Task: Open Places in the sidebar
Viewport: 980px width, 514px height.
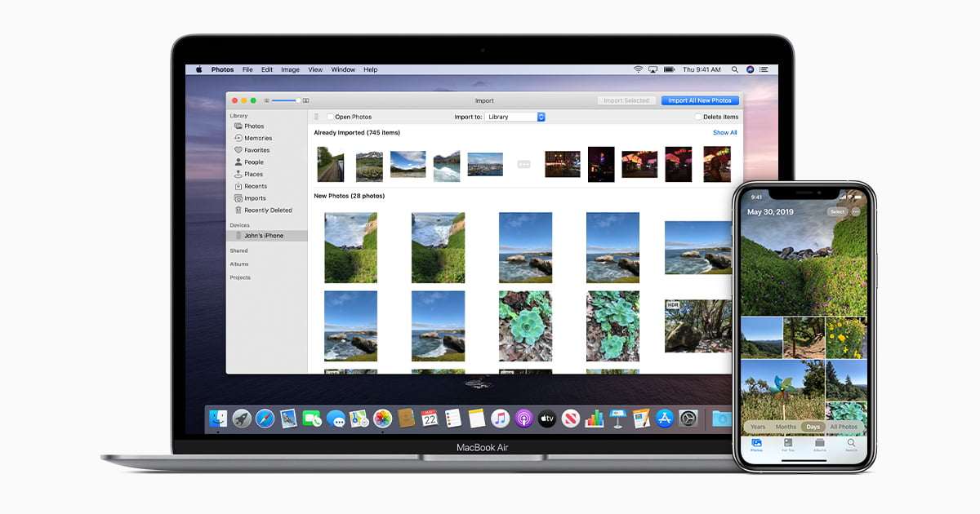Action: [253, 174]
